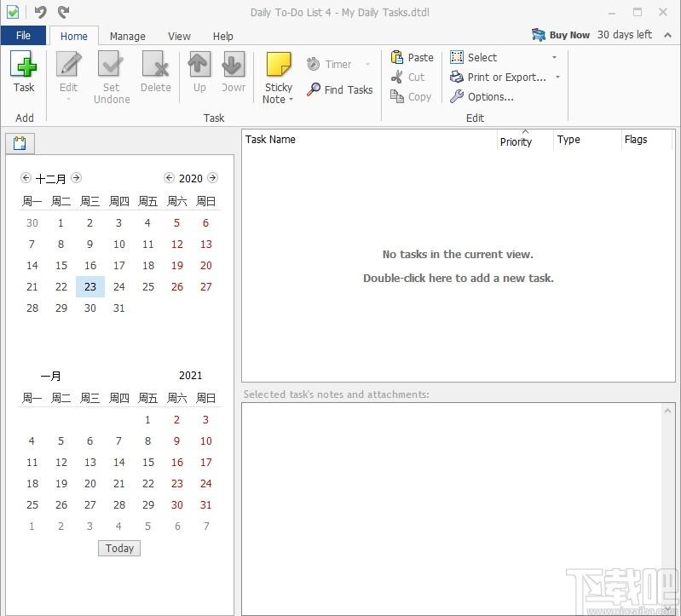This screenshot has width=681, height=616.
Task: Select December 1 in the calendar
Action: [x=61, y=222]
